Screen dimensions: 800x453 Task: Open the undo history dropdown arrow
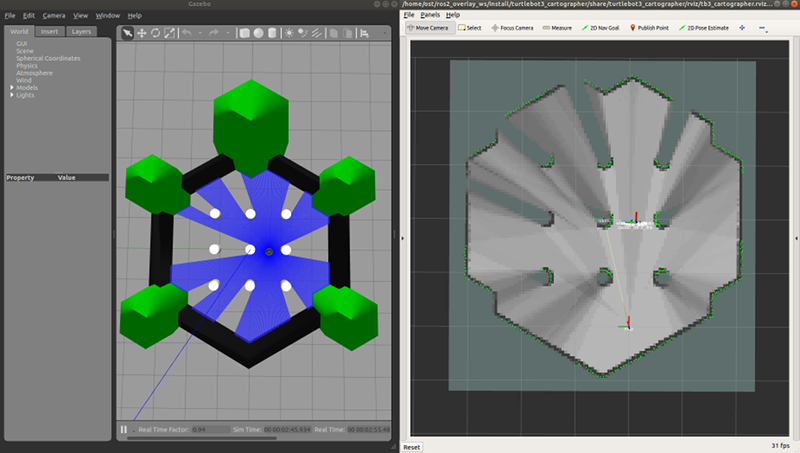[199, 33]
